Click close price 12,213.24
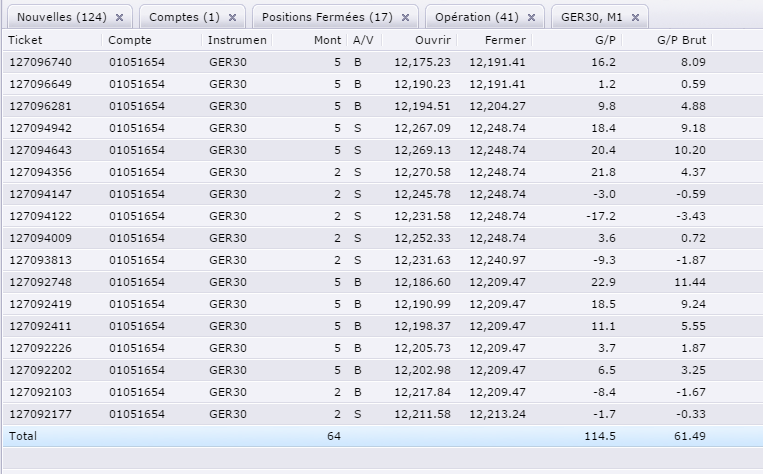This screenshot has height=474, width=763. pos(497,414)
